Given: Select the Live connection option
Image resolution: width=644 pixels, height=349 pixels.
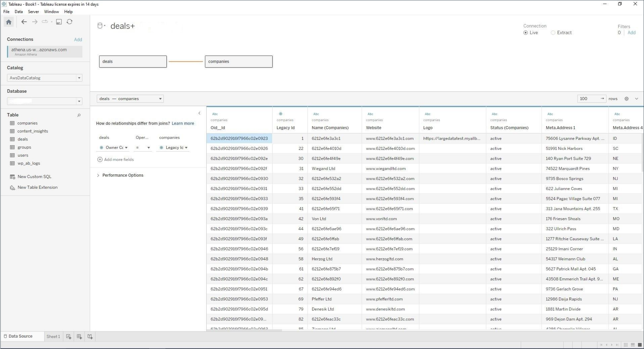Looking at the screenshot, I should 526,33.
